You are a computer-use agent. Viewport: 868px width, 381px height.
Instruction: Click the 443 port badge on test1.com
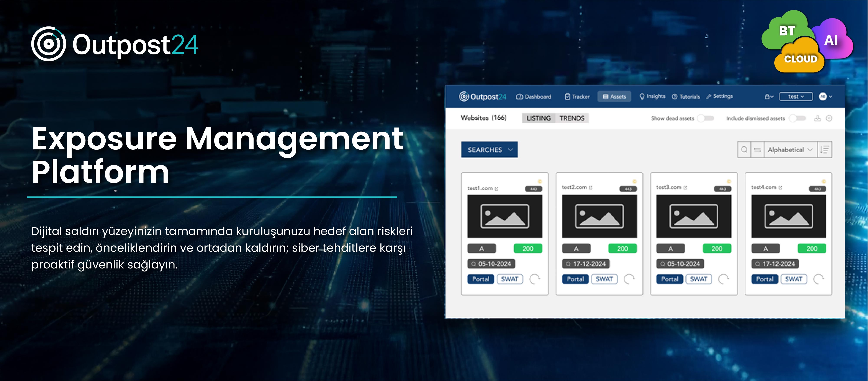pyautogui.click(x=534, y=189)
